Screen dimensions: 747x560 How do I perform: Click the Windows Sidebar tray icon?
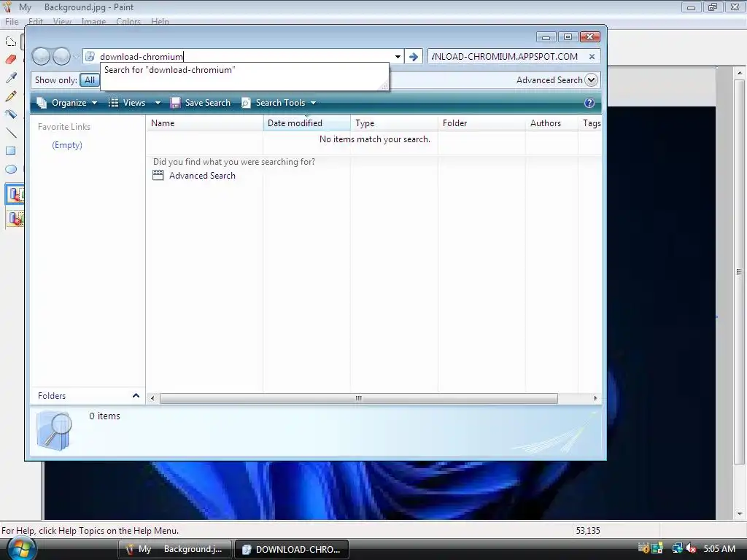pos(657,548)
